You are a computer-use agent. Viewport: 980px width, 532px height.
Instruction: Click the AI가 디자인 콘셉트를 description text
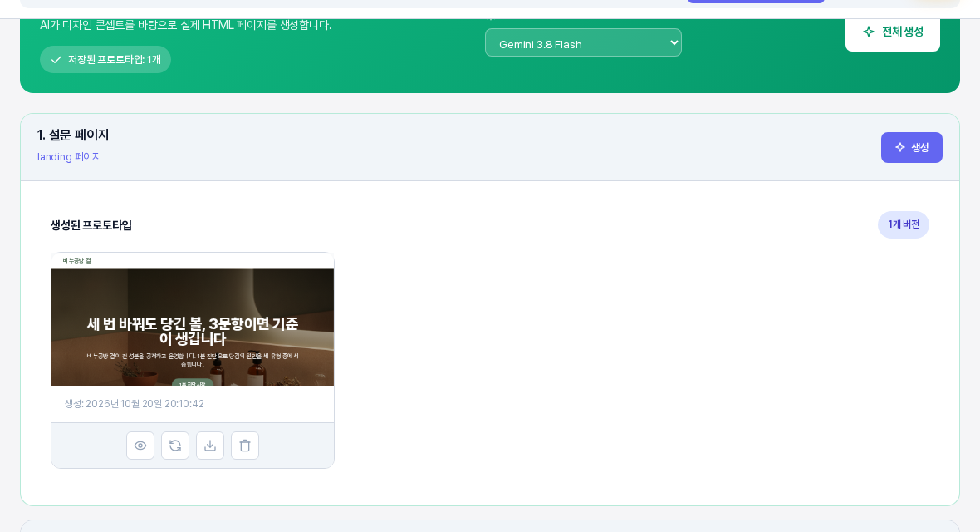186,25
